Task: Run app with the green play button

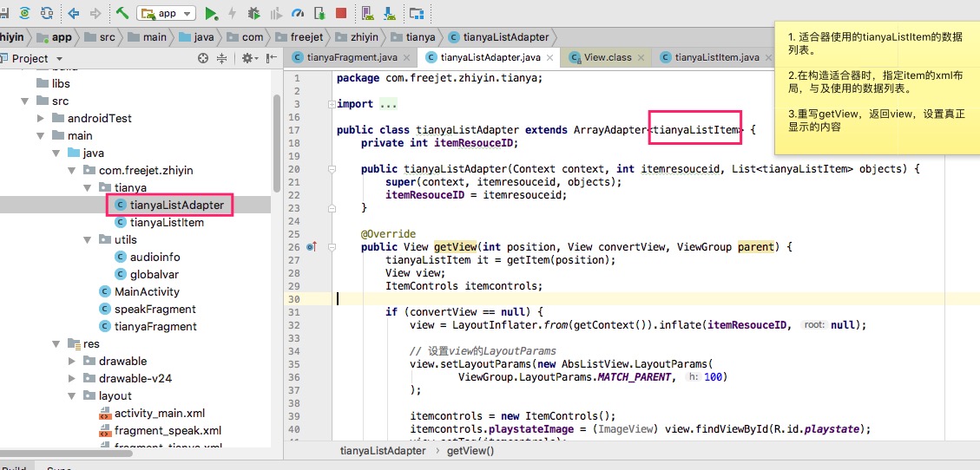Action: tap(211, 13)
